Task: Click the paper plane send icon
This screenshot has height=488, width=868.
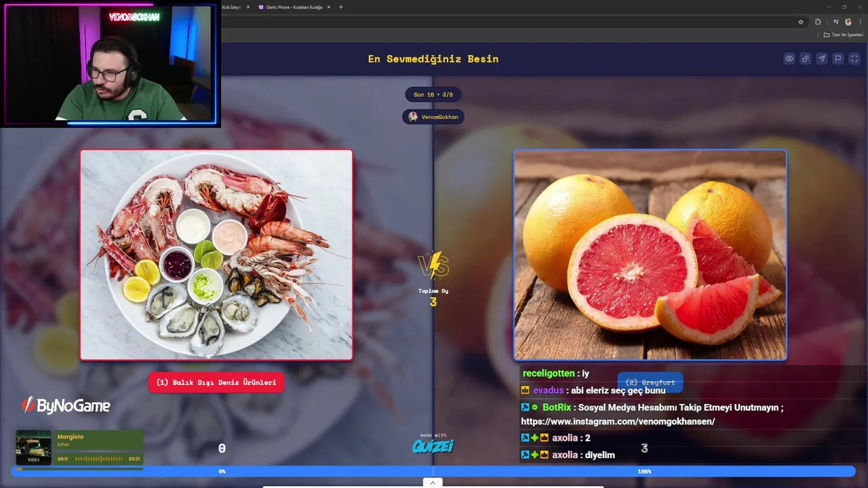Action: [822, 59]
